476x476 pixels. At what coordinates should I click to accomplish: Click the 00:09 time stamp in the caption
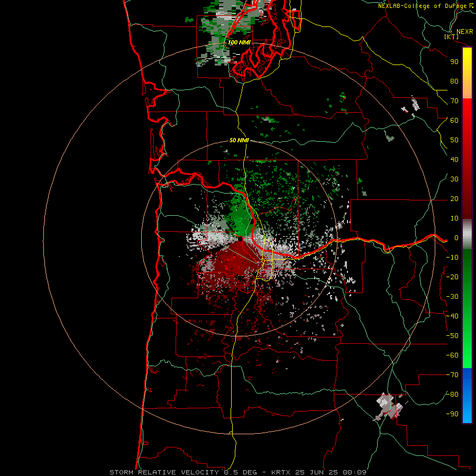(354, 472)
